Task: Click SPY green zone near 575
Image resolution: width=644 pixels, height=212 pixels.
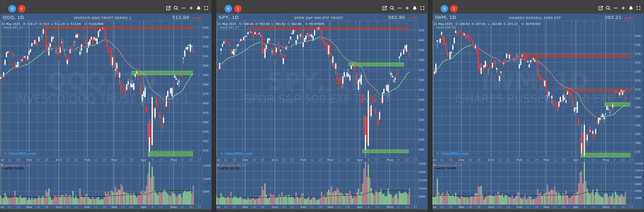Action: point(376,64)
